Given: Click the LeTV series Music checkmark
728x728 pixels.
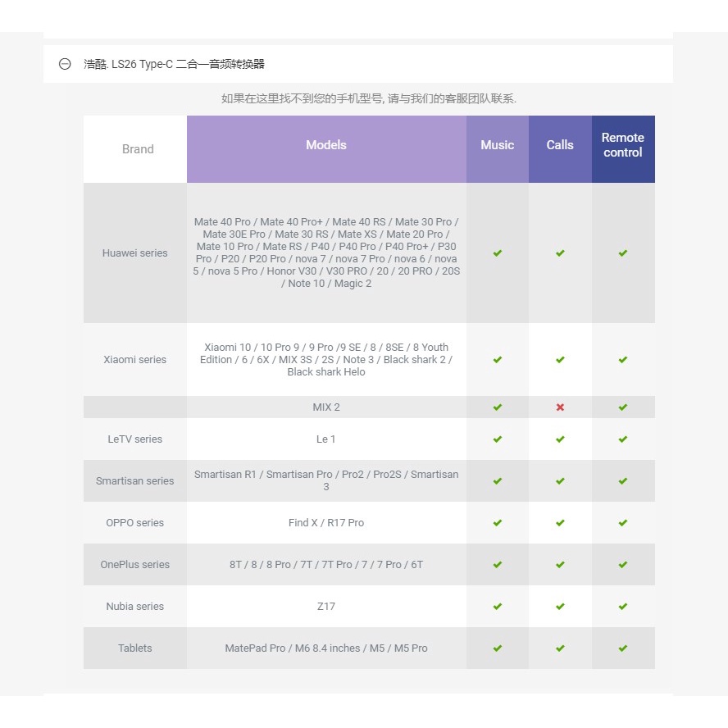Looking at the screenshot, I should [498, 439].
